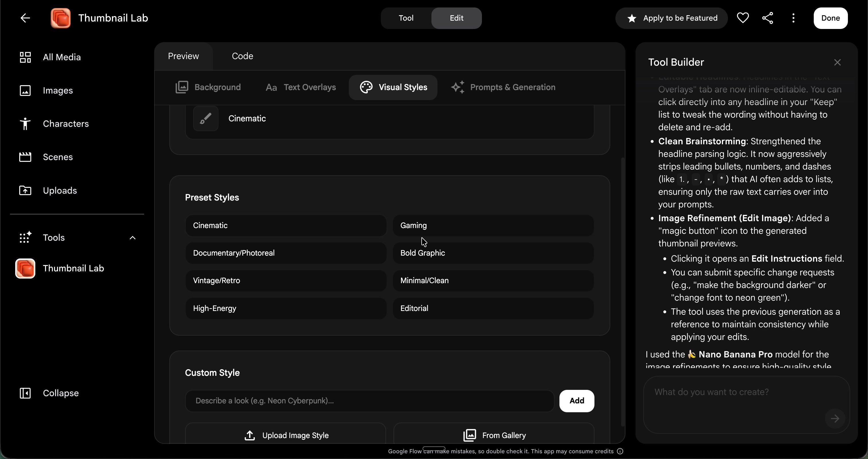Switch to the Text Overlays tab
Image resolution: width=868 pixels, height=459 pixels.
(301, 87)
